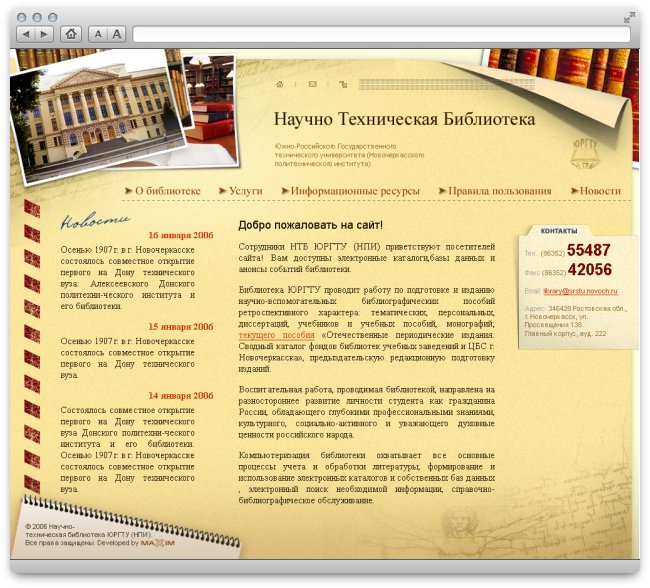This screenshot has height=588, width=650.
Task: Click the envelope mail icon in header
Action: click(313, 84)
